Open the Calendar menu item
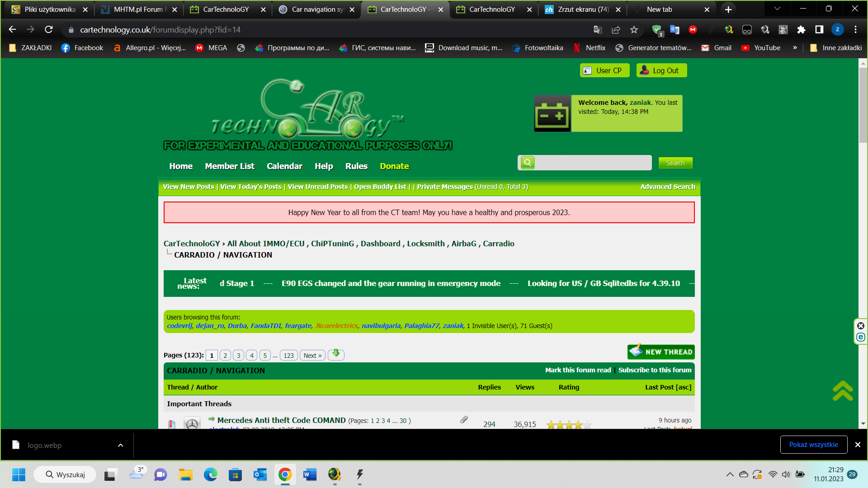 pyautogui.click(x=284, y=166)
